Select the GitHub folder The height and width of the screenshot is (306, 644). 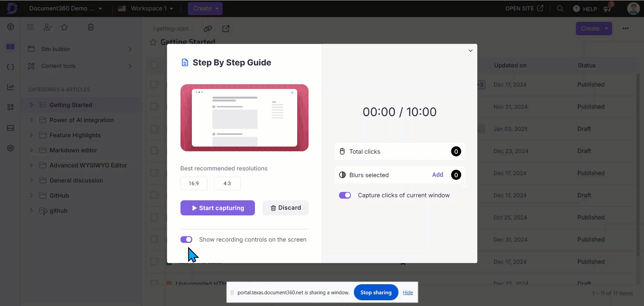[59, 196]
